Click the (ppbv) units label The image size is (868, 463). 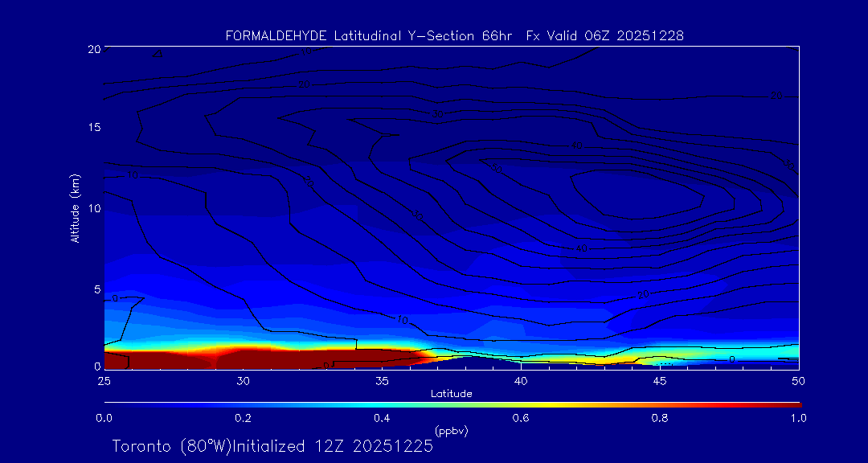(451, 431)
